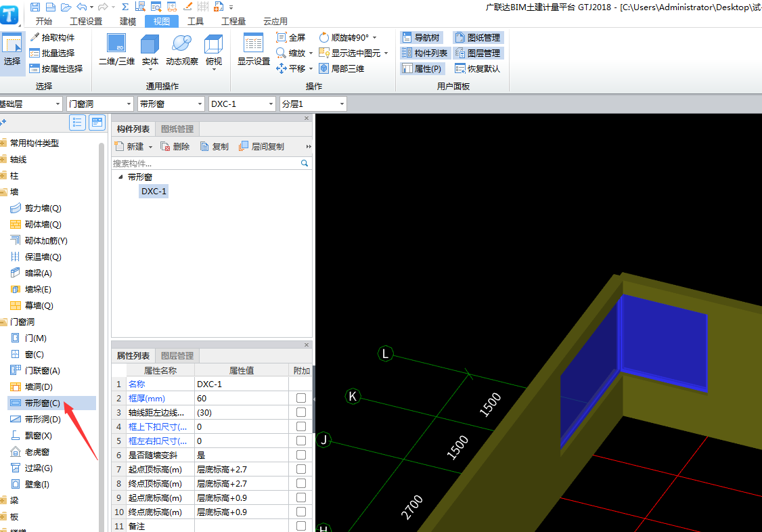This screenshot has width=762, height=532.
Task: Click 顺旋转90° rotate tool
Action: coord(344,37)
